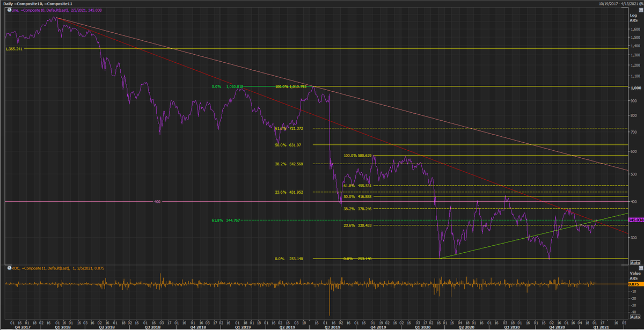Select the 400 horizontal level label

point(157,202)
